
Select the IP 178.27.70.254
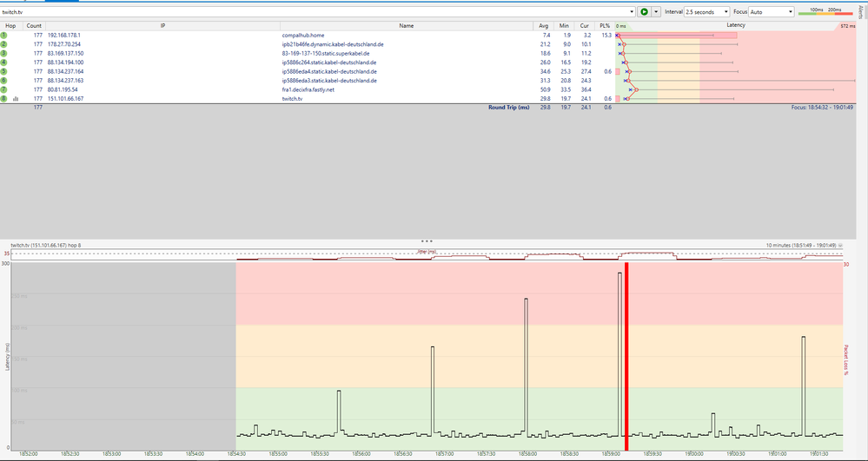(x=63, y=44)
